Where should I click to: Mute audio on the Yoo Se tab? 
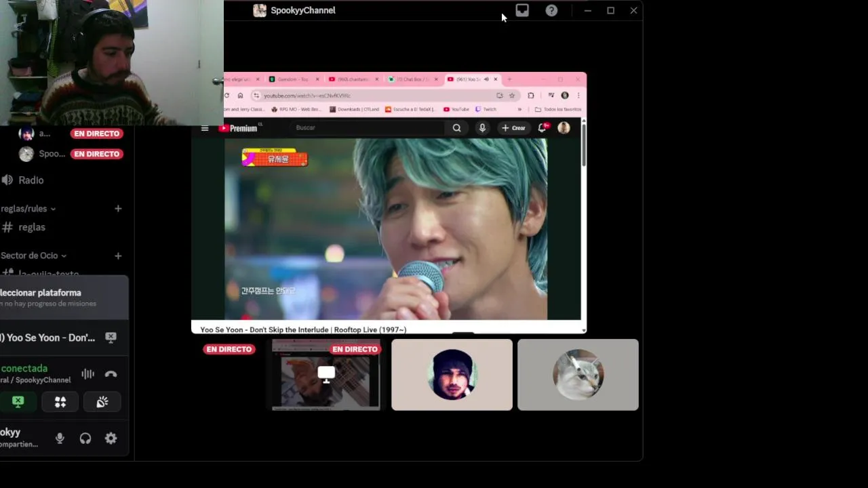(486, 79)
